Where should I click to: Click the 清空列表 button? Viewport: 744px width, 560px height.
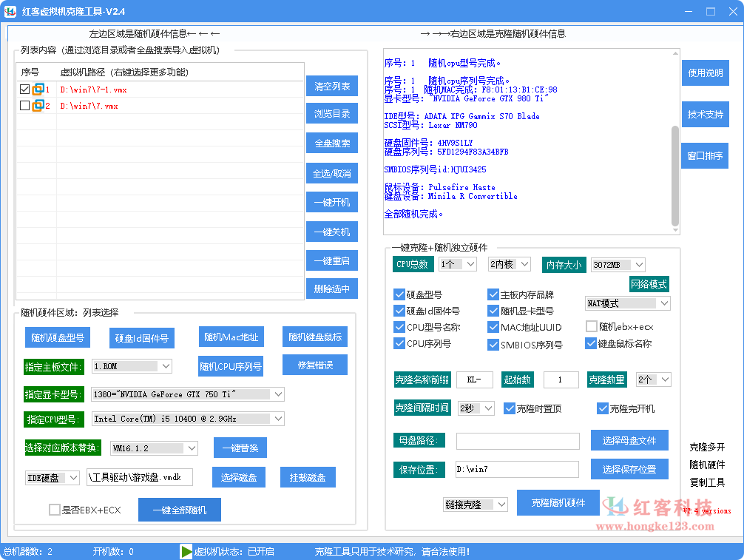(332, 86)
